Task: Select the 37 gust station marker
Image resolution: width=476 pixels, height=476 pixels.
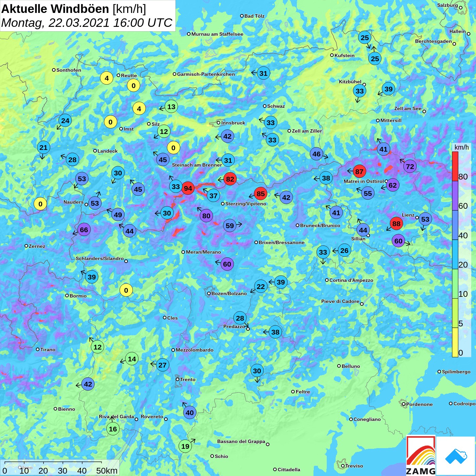Action: click(x=213, y=196)
